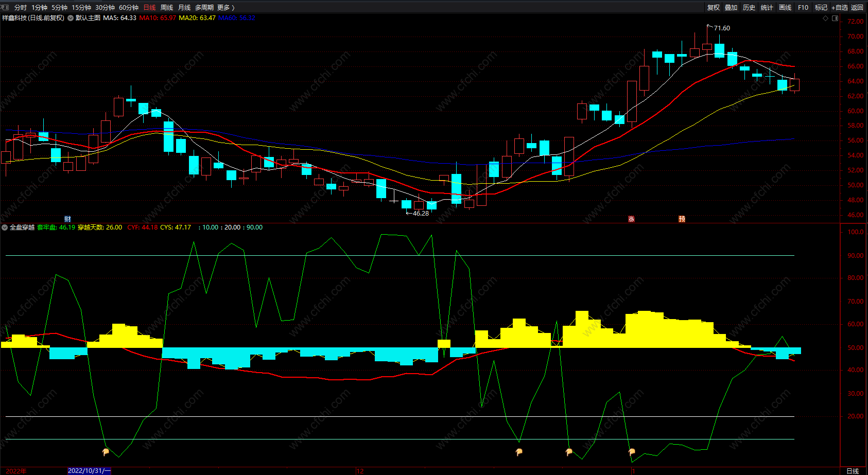Screen dimensions: 868x475
Task: Select the 5分钟 period tab
Action: click(x=59, y=8)
